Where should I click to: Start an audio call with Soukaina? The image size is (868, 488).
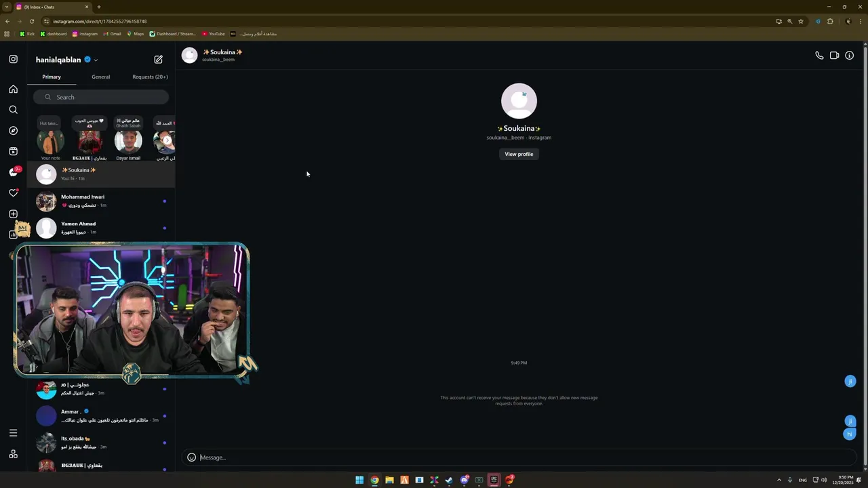pos(819,56)
